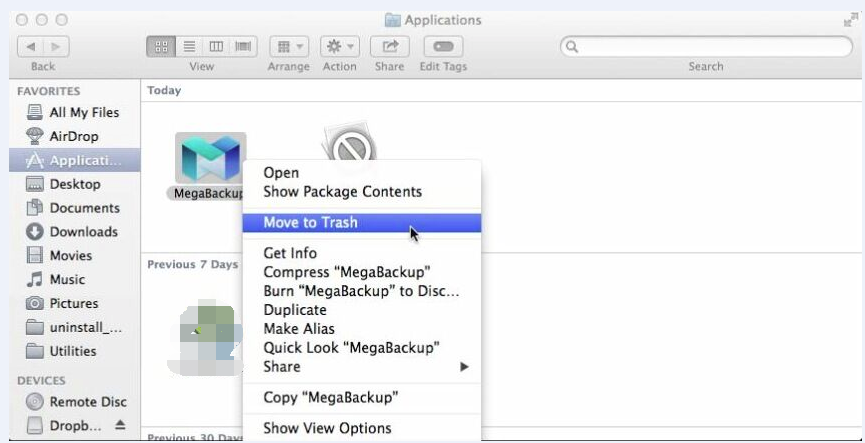
Task: Switch to column view
Action: (216, 47)
